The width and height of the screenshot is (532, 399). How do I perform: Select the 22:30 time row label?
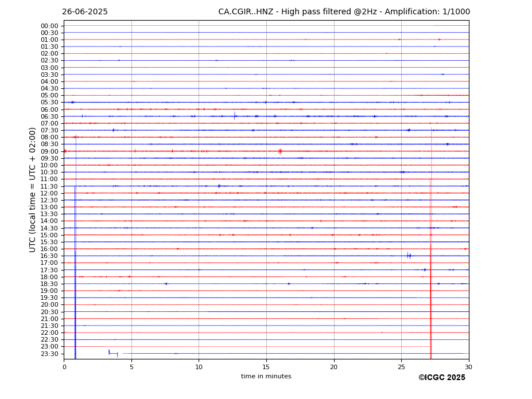(x=49, y=340)
